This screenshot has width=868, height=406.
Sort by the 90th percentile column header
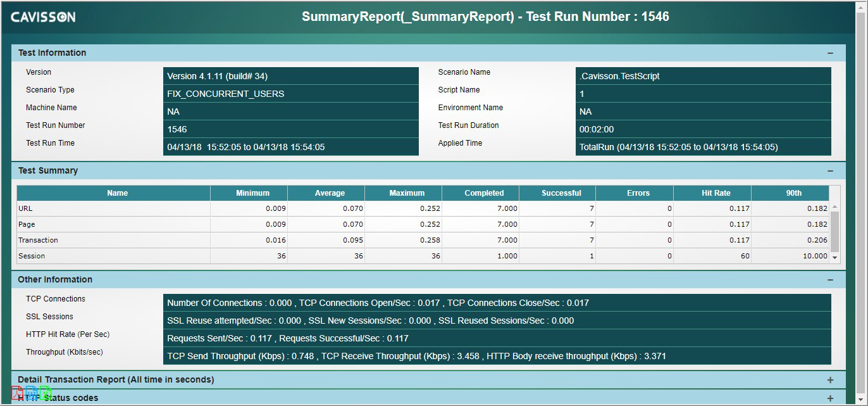[x=793, y=193]
